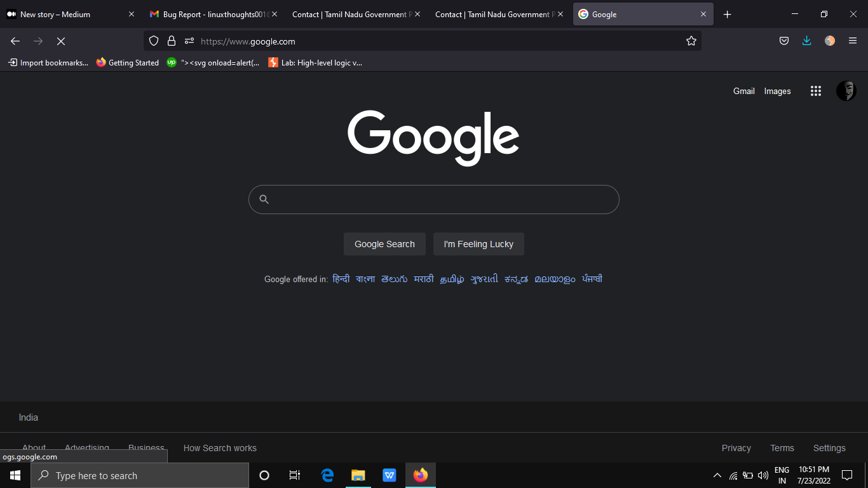Close the Bug Report Gmail tab
This screenshot has height=488, width=868.
coord(275,14)
